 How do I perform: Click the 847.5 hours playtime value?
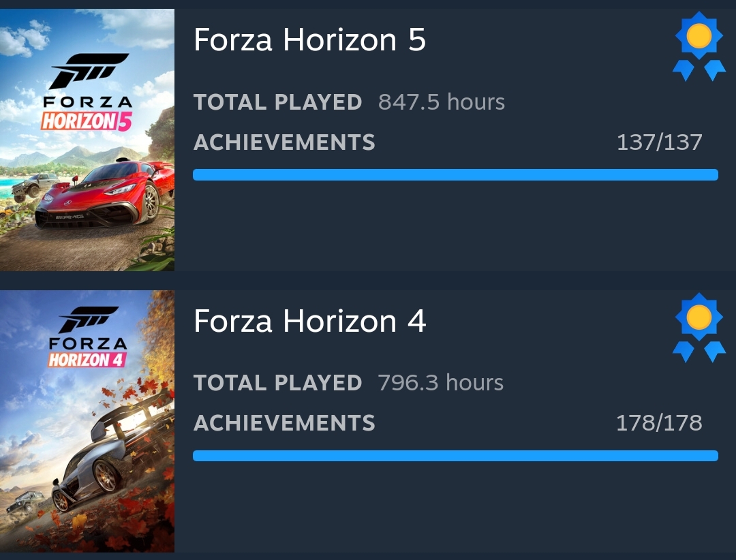(x=441, y=102)
